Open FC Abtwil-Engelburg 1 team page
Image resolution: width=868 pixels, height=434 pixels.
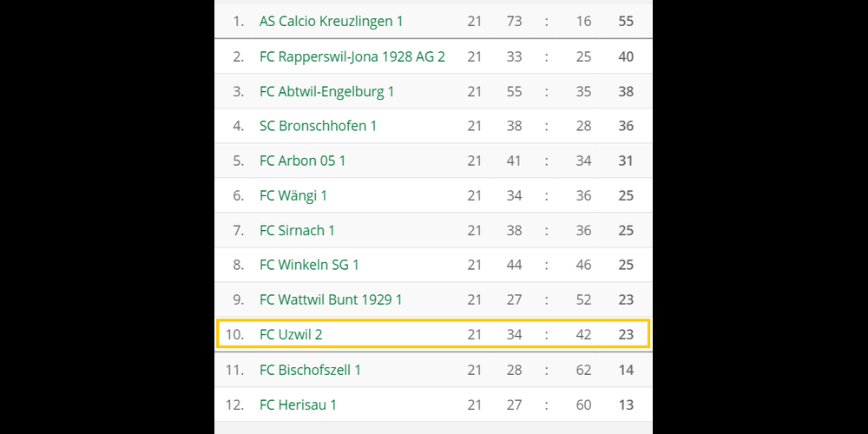click(326, 91)
